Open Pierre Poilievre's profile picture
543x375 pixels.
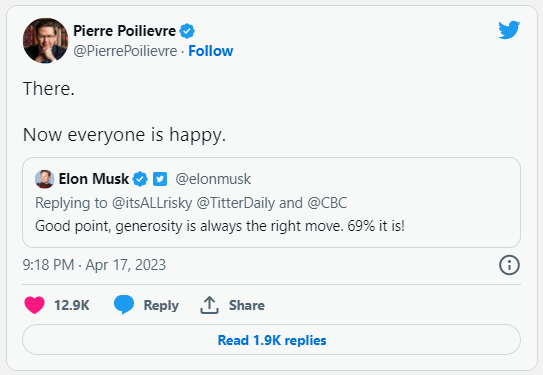click(x=45, y=41)
